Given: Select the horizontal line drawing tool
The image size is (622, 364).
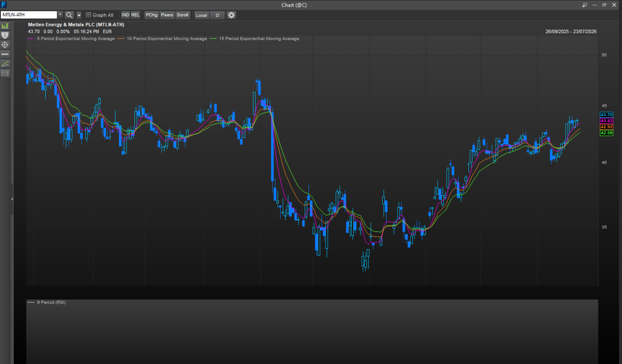Looking at the screenshot, I should [x=5, y=54].
